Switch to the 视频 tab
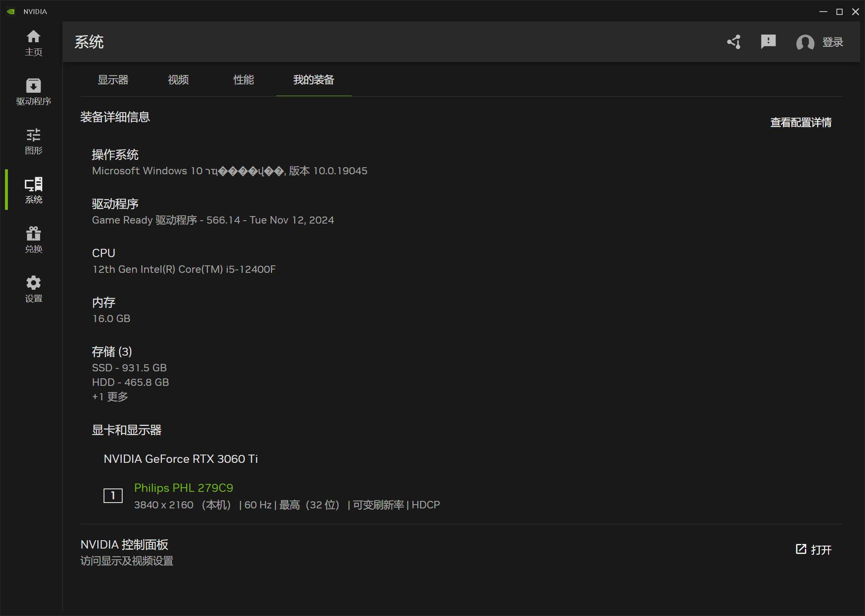 (x=178, y=80)
